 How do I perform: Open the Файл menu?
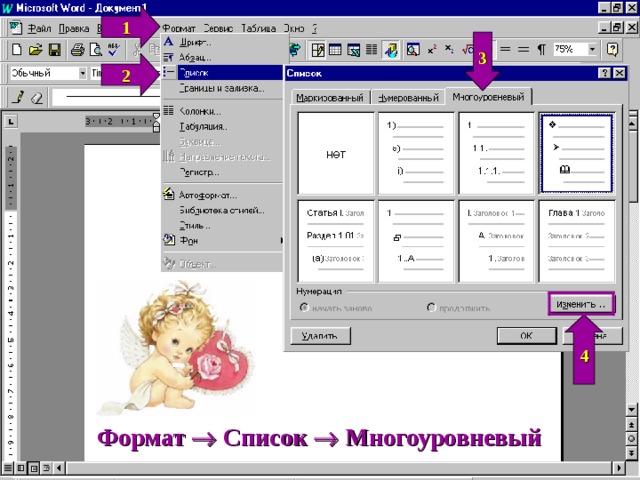[39, 28]
